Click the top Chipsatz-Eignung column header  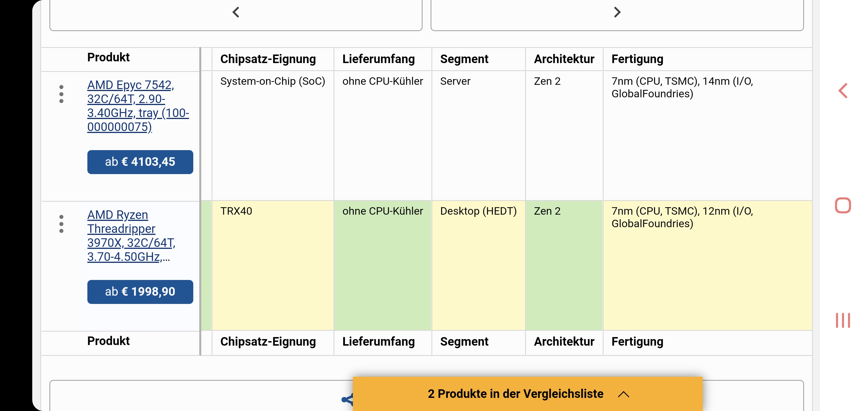click(268, 59)
